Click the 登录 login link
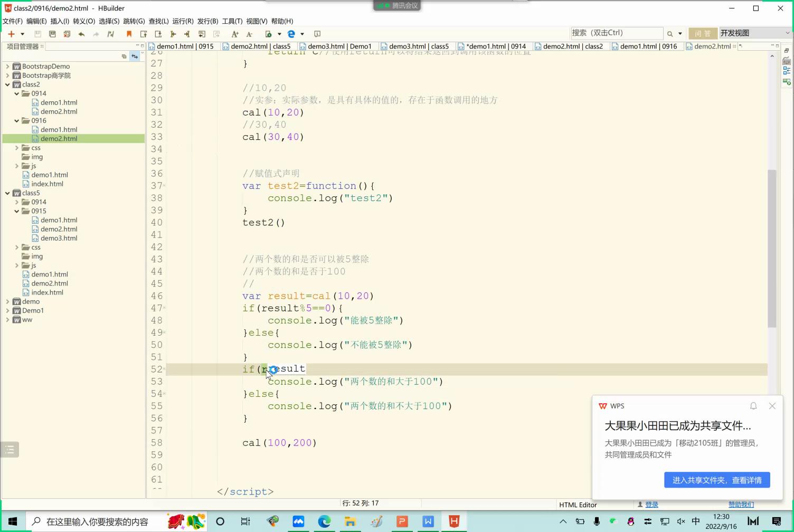The width and height of the screenshot is (794, 532). click(651, 505)
